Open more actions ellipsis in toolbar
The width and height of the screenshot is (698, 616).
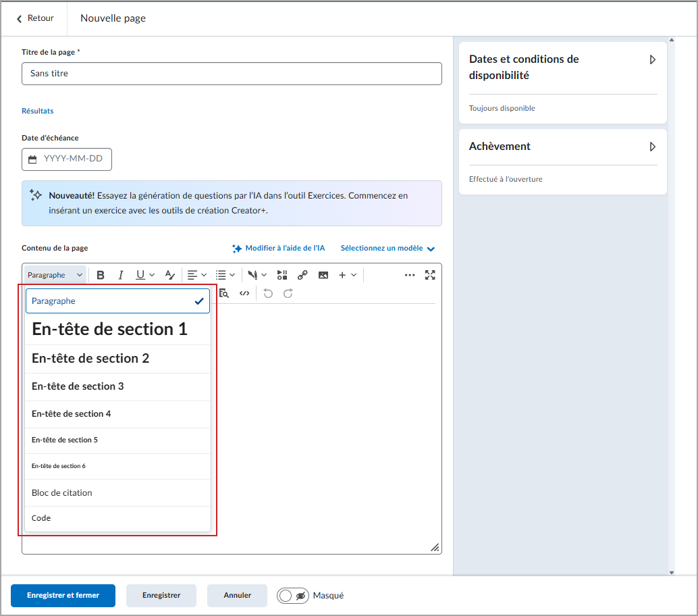click(410, 276)
